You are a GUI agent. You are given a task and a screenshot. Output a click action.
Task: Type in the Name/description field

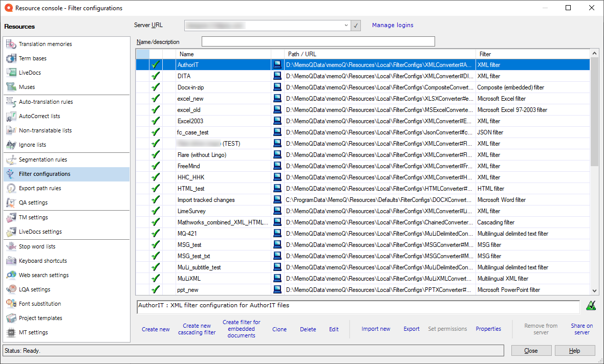[317, 41]
